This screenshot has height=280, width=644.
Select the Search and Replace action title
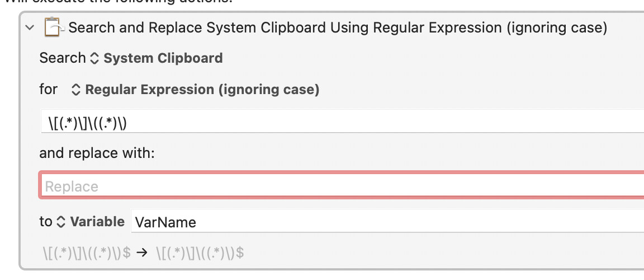click(338, 27)
